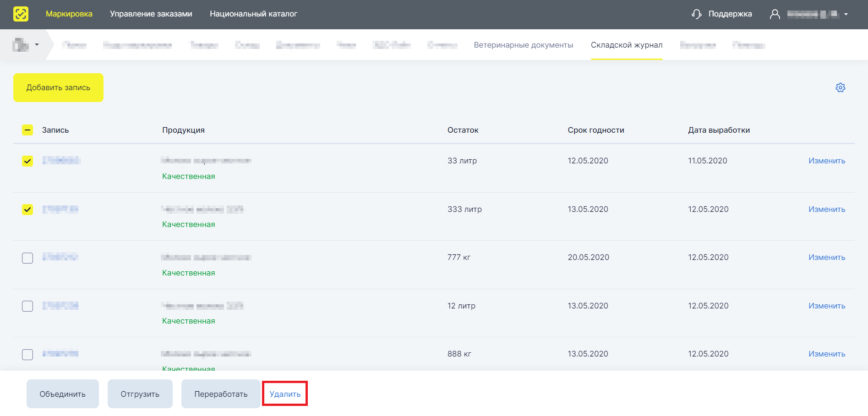Click the Срок годности column header
This screenshot has width=868, height=416.
(596, 130)
